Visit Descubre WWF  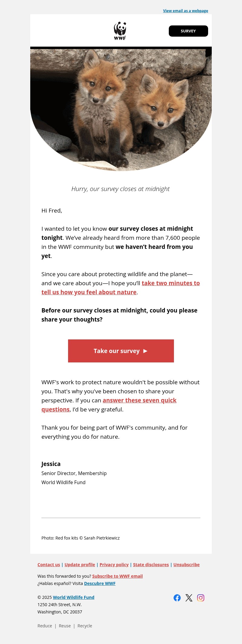[100, 583]
